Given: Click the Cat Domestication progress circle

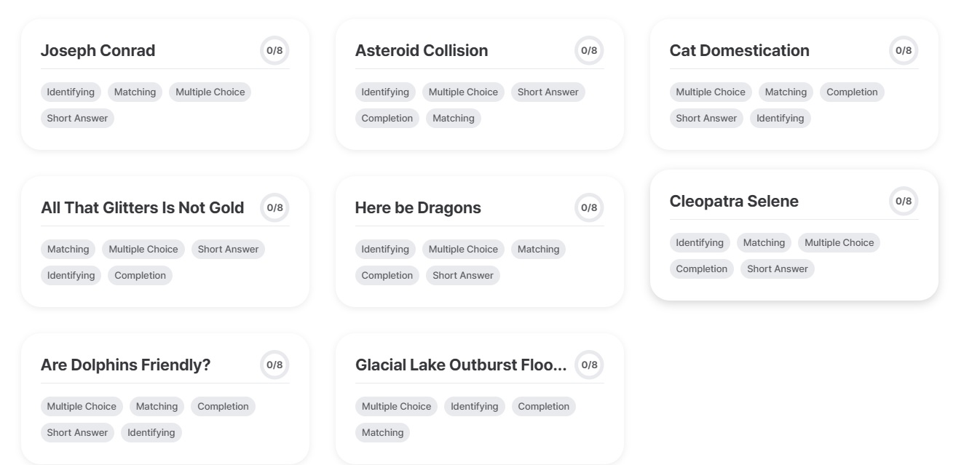Looking at the screenshot, I should tap(904, 50).
